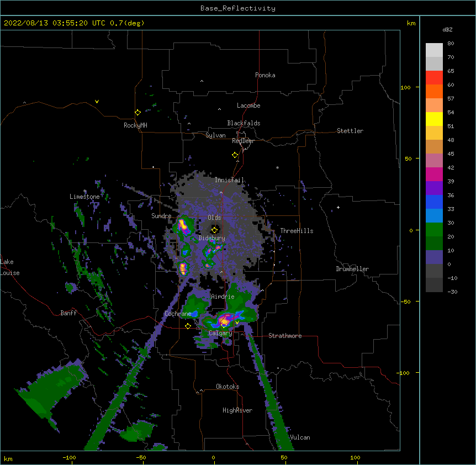Click the Lake Louise label

[10, 267]
